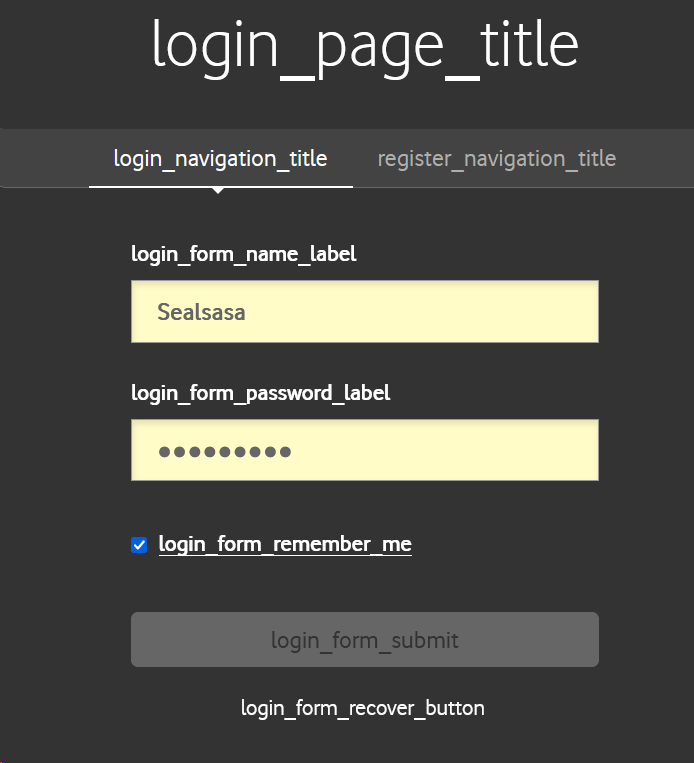Open the login_form_recover_button link

[x=363, y=708]
